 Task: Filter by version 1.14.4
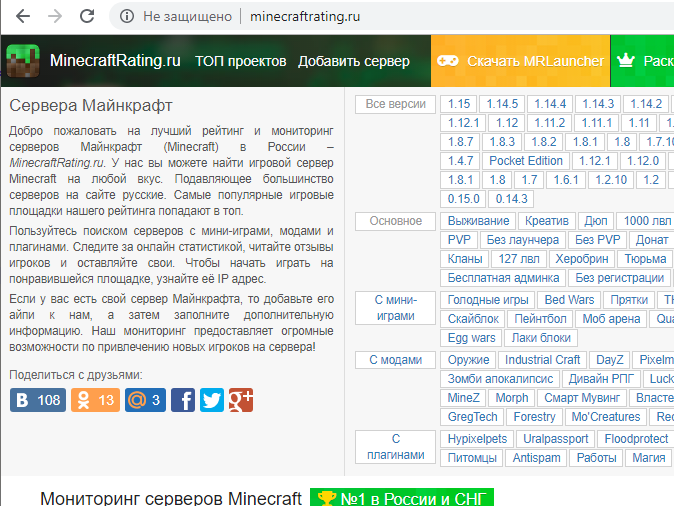point(549,104)
